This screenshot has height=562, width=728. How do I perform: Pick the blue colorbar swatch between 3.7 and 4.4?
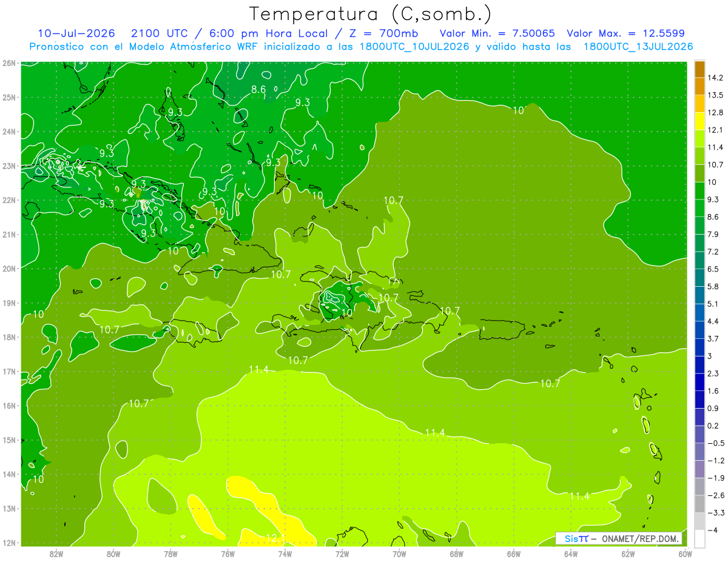(699, 330)
